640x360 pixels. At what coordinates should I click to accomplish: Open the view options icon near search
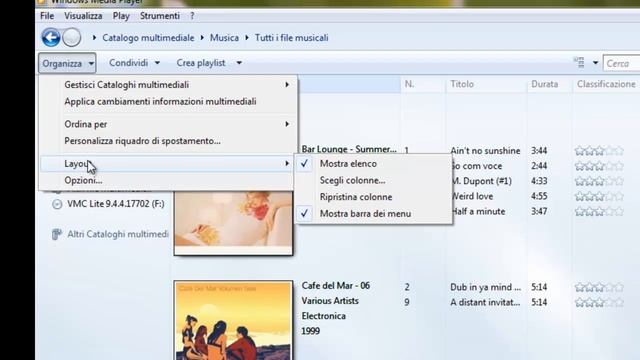coord(579,63)
